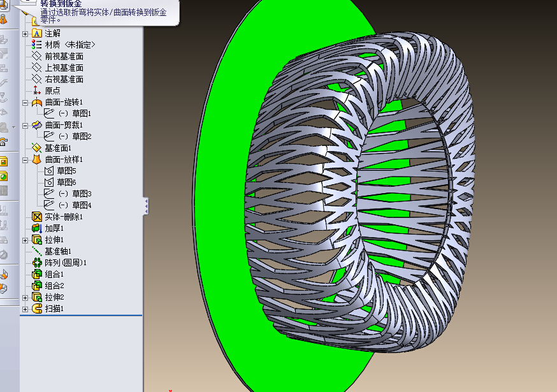Click the Extruded Cut yellow toolbar icon
The image size is (557, 392).
click(4, 162)
